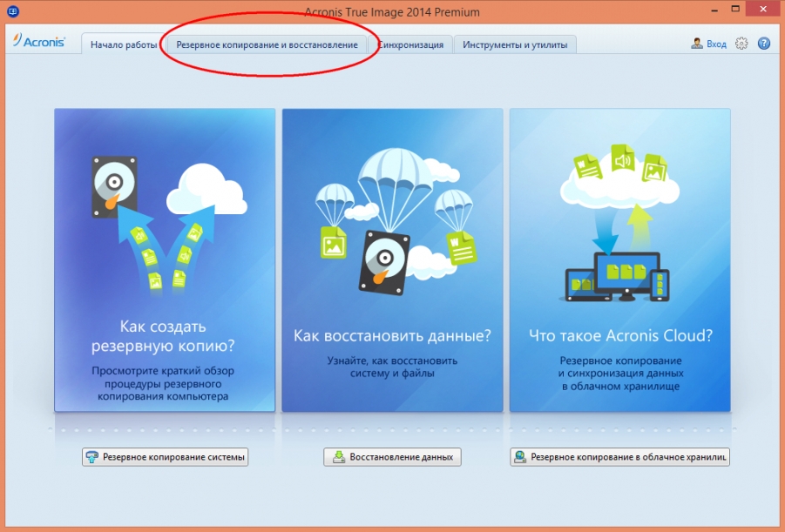Sign in using the Вход link
Screen dimensions: 785x532
pos(709,44)
